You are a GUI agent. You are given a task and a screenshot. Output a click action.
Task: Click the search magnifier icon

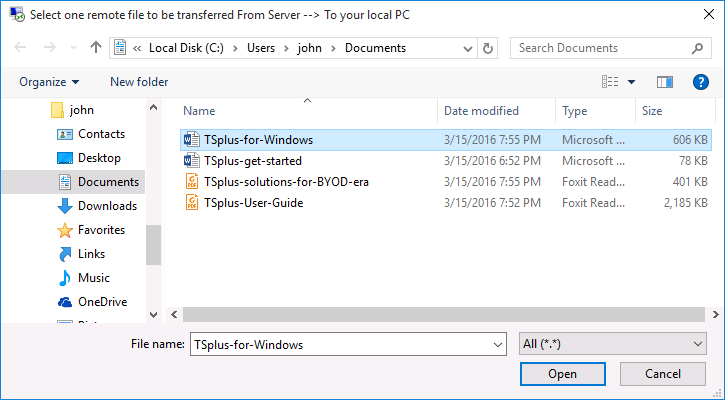[698, 48]
